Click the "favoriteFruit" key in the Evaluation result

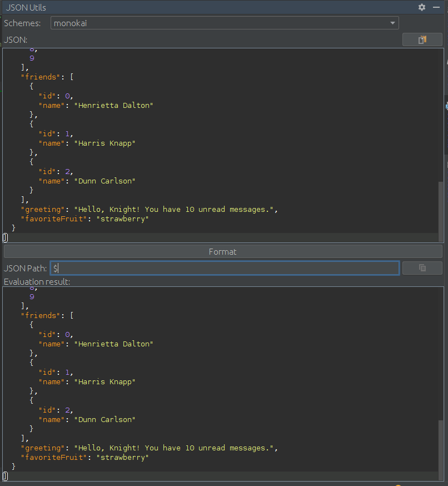[x=54, y=458]
